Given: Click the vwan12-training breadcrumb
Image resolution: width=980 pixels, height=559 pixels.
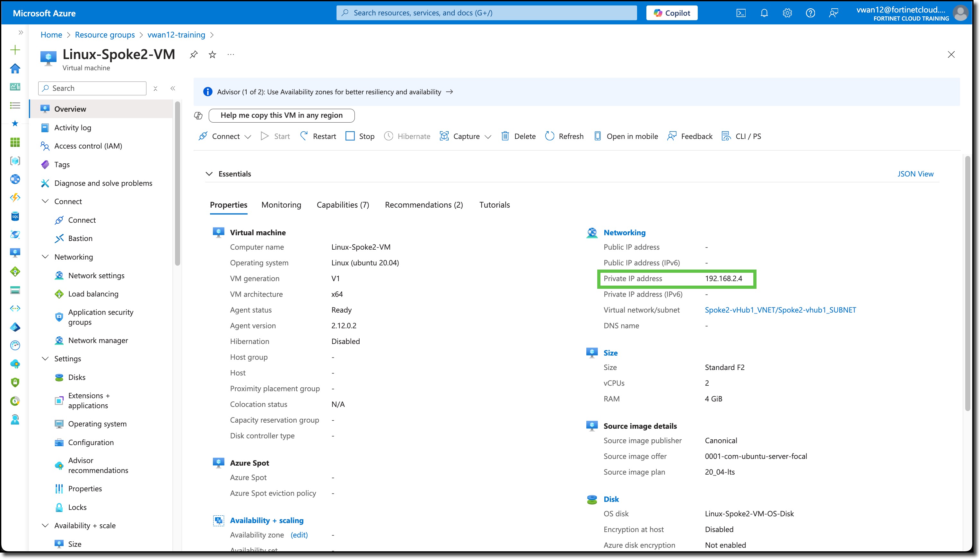Looking at the screenshot, I should point(176,35).
